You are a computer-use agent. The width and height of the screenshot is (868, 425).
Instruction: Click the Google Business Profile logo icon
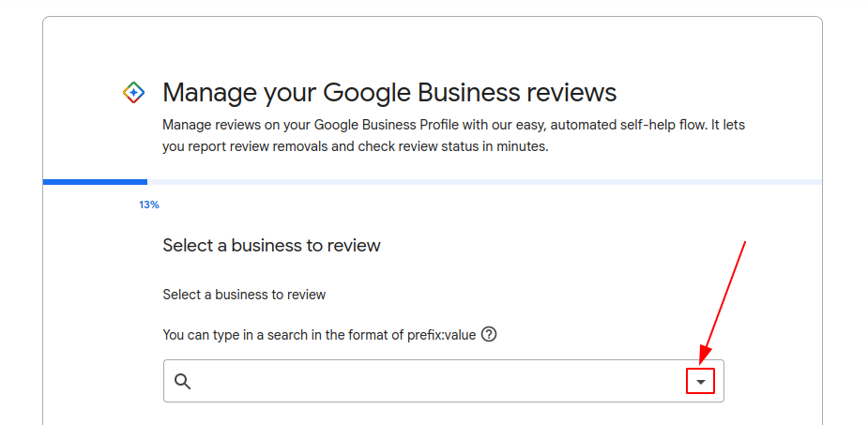point(133,93)
